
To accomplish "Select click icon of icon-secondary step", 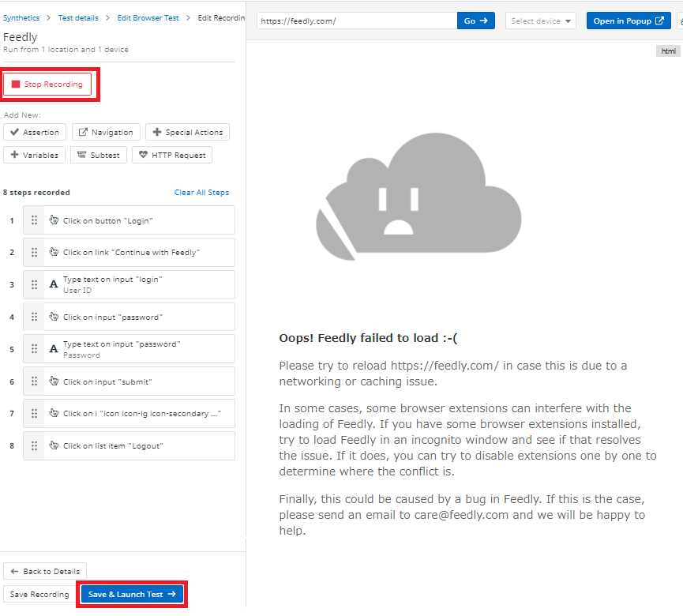I will 54,412.
